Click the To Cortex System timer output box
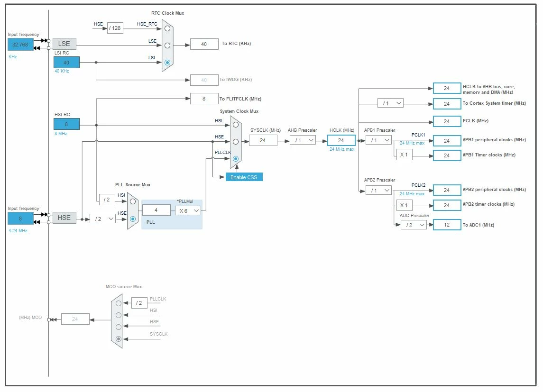 pos(447,103)
